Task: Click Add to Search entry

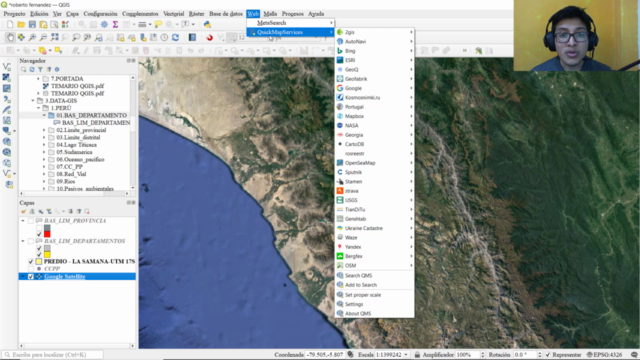Action: (x=374, y=285)
